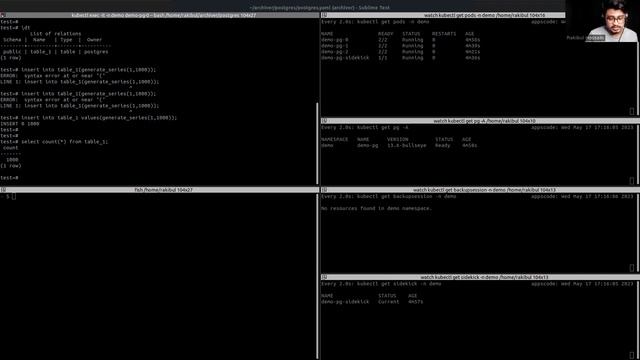The width and height of the screenshot is (640, 360).
Task: Click 'Every 2.0s: kubectl get backupsession -n demo' header
Action: 388,196
